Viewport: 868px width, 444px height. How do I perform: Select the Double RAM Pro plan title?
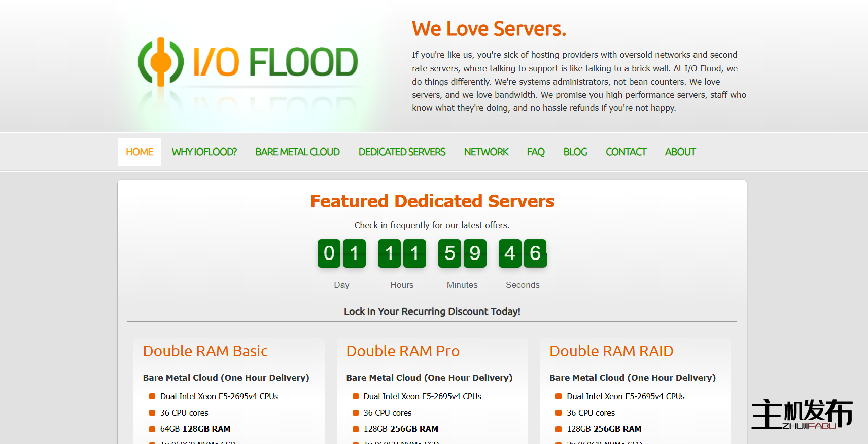403,351
